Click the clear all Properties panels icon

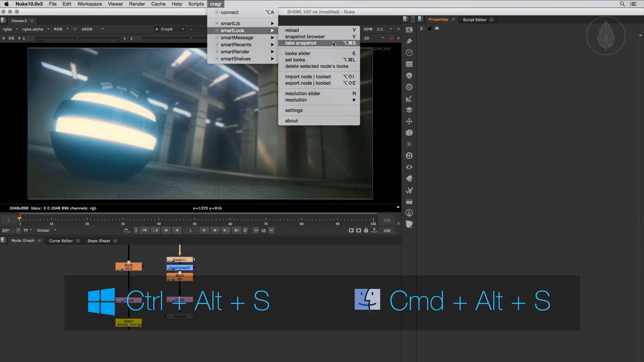pyautogui.click(x=437, y=28)
